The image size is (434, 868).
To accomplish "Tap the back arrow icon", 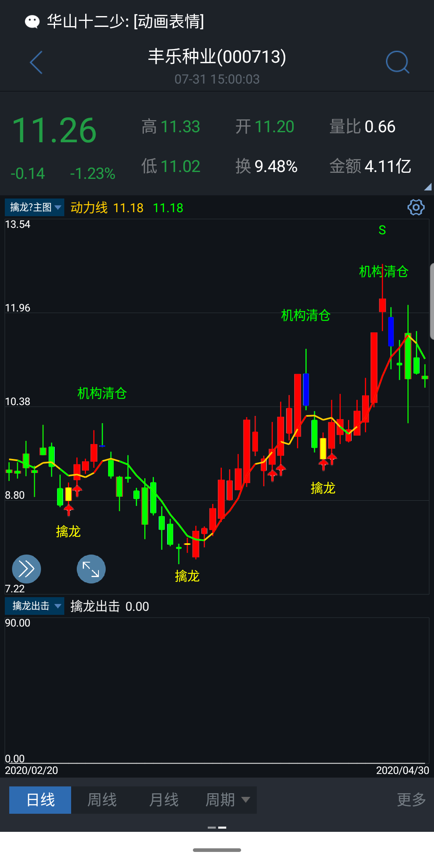I will (36, 63).
